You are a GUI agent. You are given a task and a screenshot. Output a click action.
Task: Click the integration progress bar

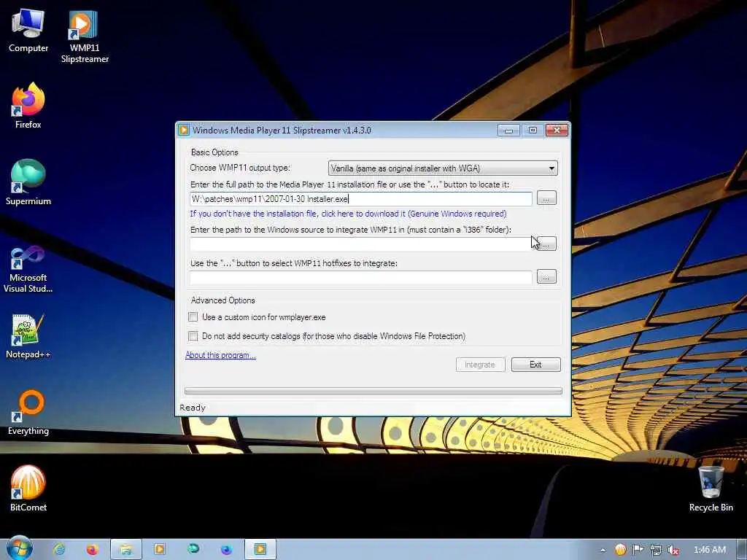coord(373,391)
